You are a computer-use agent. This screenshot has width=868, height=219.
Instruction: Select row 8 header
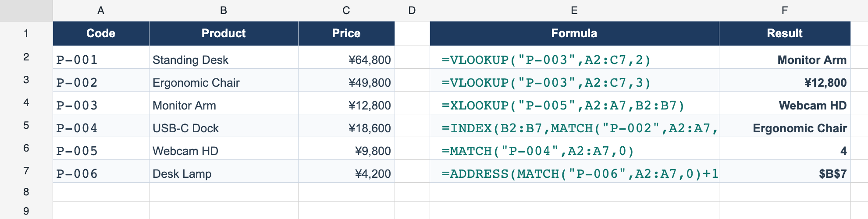coord(26,192)
